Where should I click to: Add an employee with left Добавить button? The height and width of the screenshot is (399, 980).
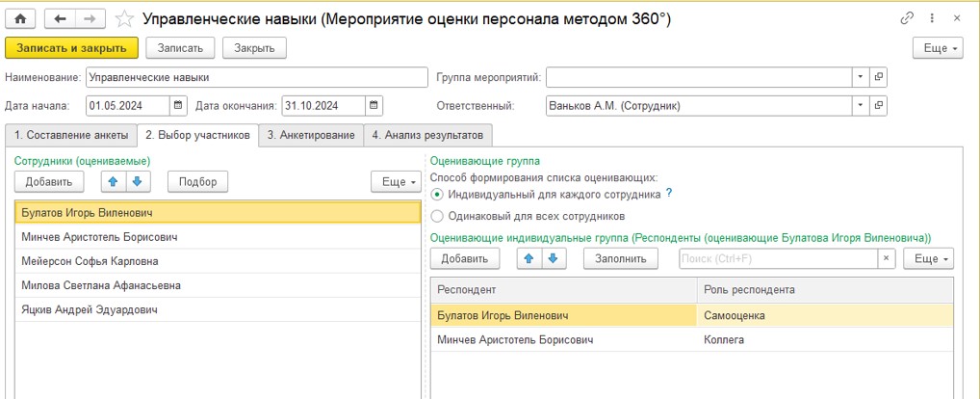click(x=49, y=182)
